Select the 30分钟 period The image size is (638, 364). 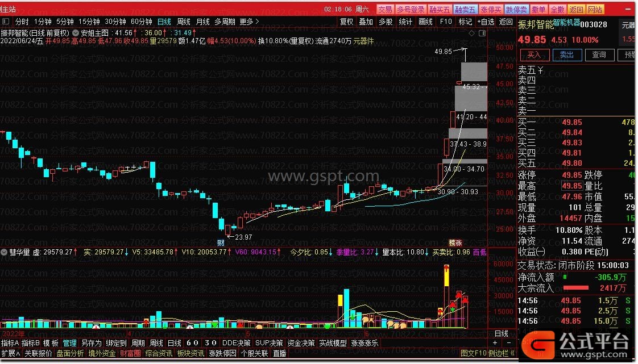click(115, 22)
